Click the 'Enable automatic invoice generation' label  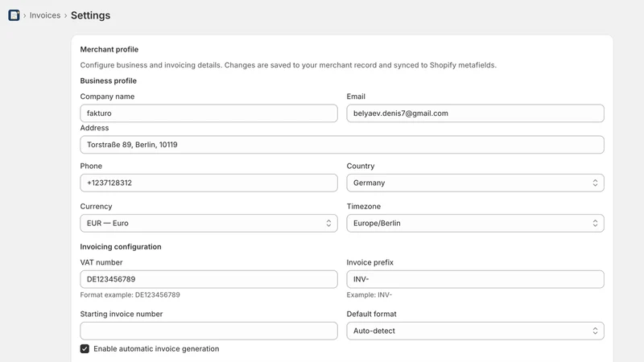pyautogui.click(x=156, y=349)
